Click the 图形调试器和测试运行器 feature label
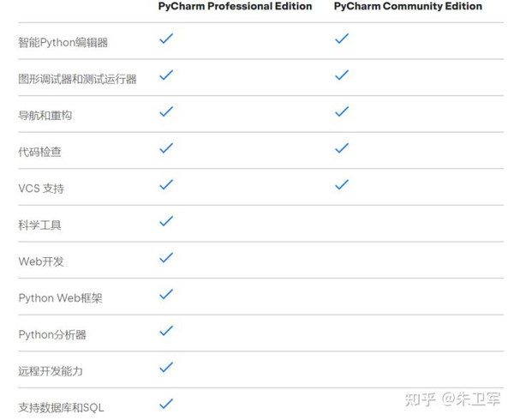 tap(77, 79)
